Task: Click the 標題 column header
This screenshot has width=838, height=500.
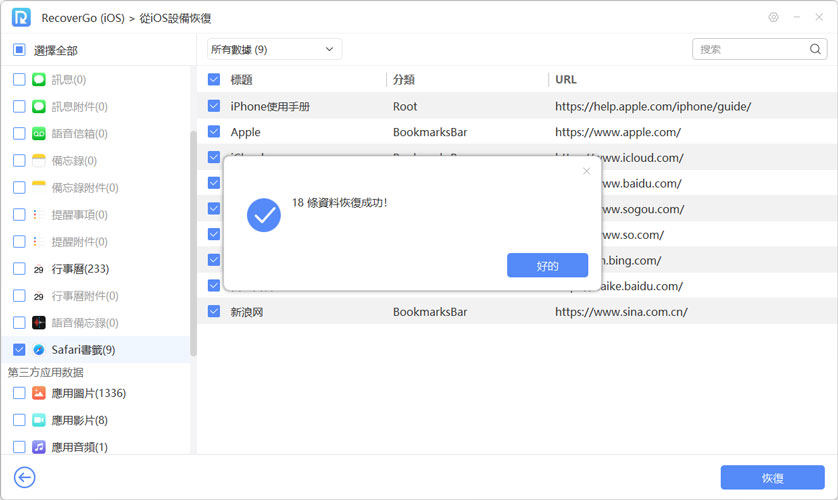Action: (x=241, y=80)
